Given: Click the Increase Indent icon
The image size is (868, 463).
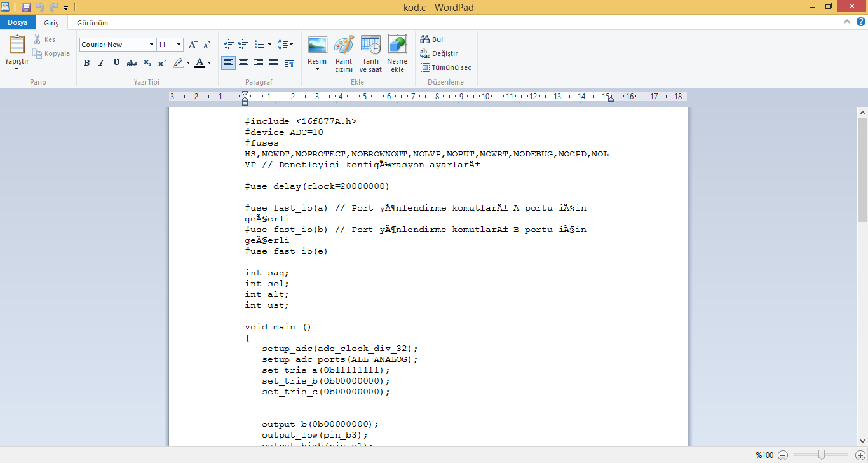Looking at the screenshot, I should point(243,45).
